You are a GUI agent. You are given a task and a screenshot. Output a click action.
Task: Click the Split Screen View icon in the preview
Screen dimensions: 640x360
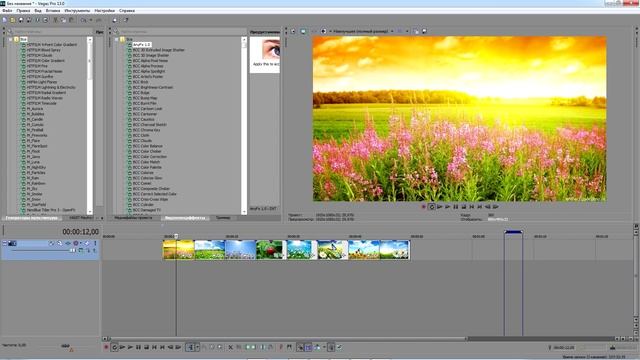tap(324, 31)
